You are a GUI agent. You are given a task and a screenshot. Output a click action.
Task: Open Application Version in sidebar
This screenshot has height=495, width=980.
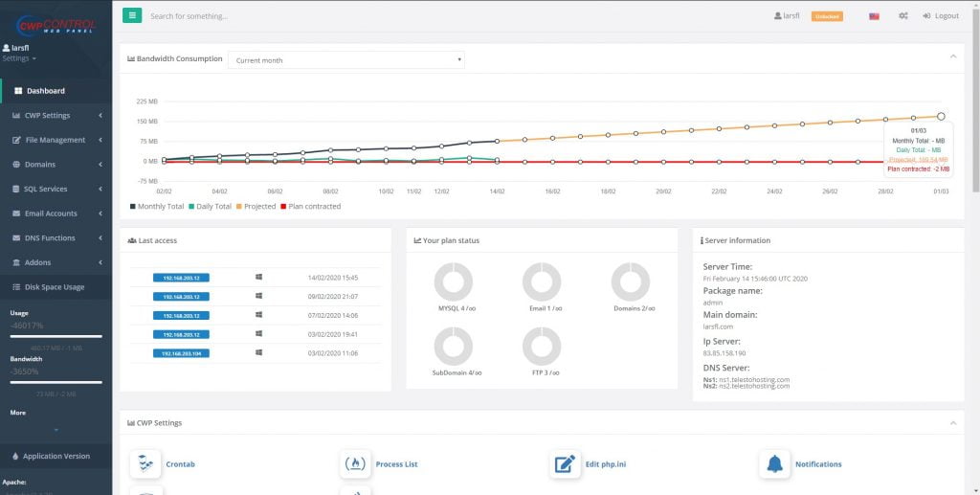[x=56, y=457]
